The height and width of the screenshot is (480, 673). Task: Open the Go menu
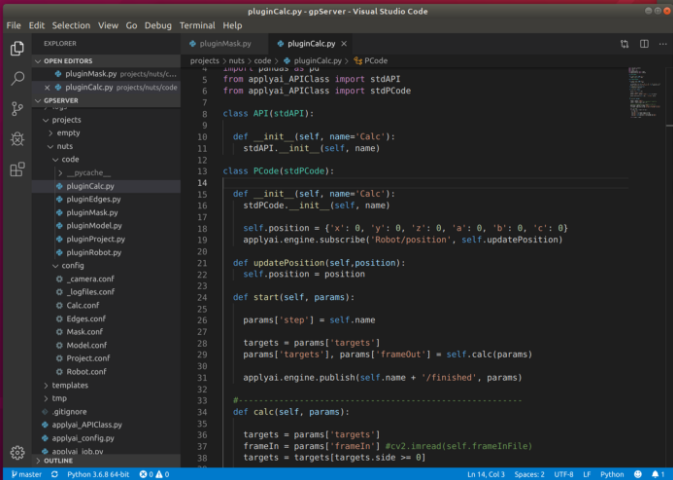point(131,26)
